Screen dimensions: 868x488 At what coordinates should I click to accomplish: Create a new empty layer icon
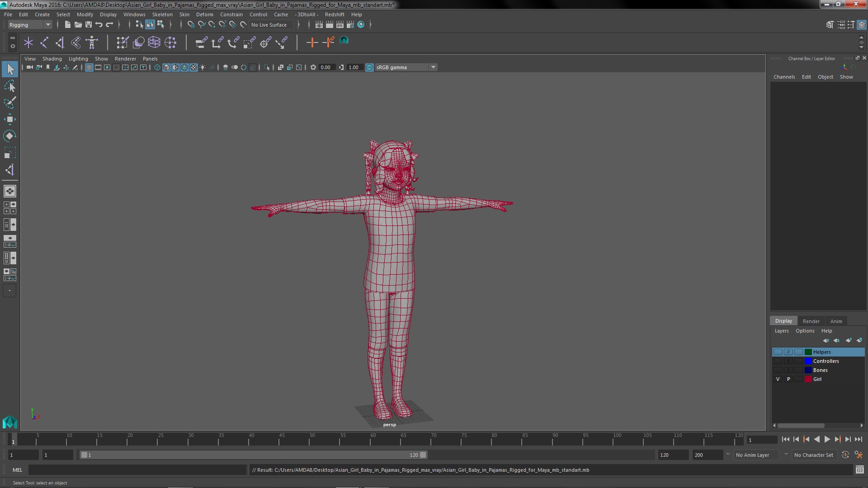(x=849, y=340)
